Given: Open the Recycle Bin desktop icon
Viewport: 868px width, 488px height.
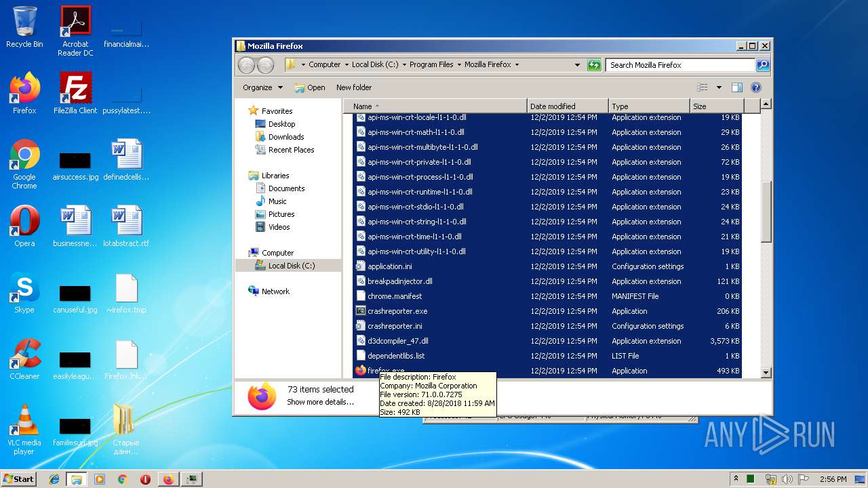Looking at the screenshot, I should point(24,27).
